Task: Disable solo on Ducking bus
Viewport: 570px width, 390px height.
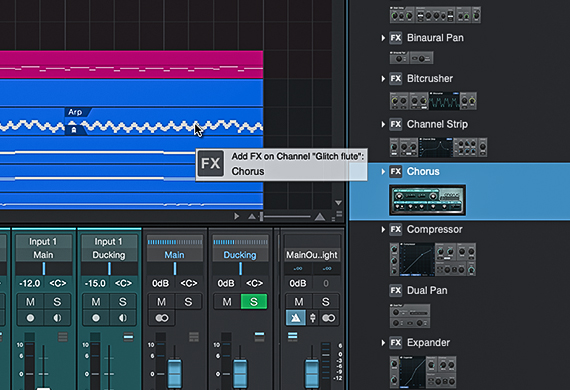Action: pos(254,302)
